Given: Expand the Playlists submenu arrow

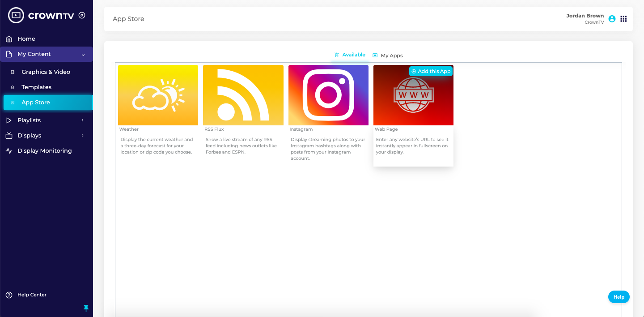Looking at the screenshot, I should [x=83, y=120].
